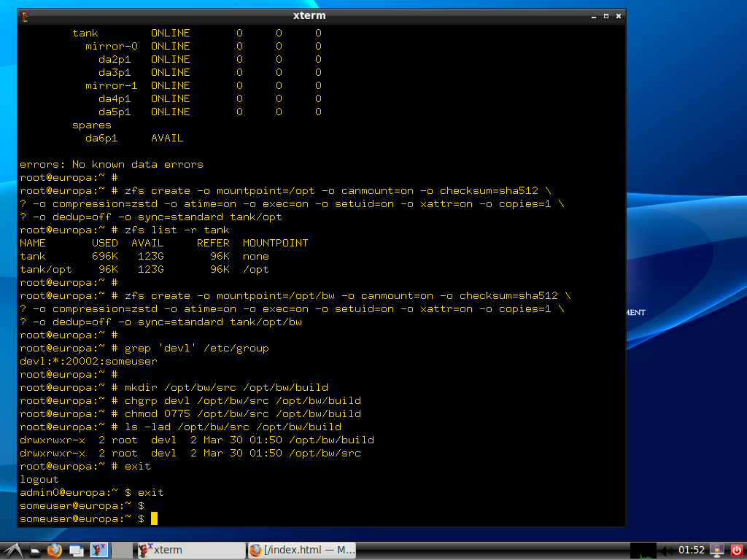Viewport: 747px width, 560px height.
Task: Launch Firefox from the panel launcher
Action: point(55,550)
